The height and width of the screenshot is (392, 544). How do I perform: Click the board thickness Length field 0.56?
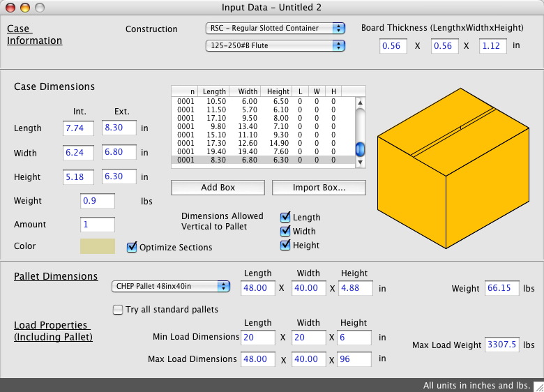393,46
